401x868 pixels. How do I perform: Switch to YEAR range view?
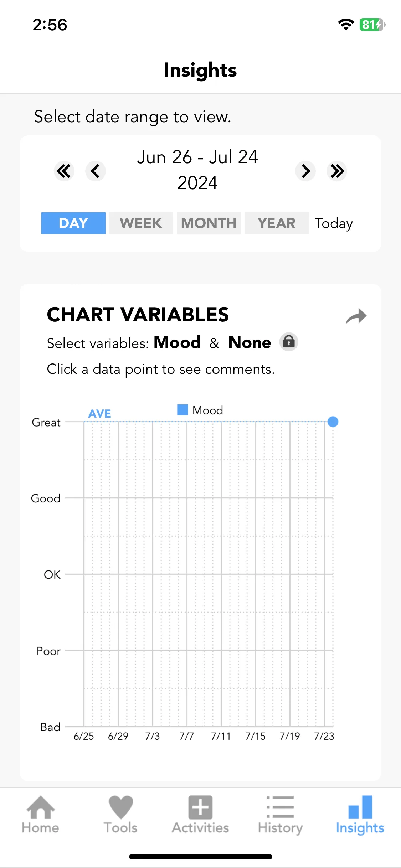[277, 223]
